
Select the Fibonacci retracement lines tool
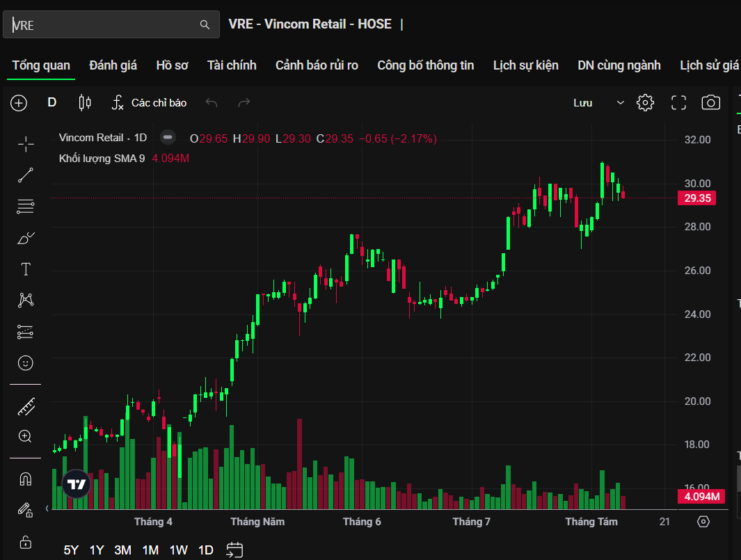(x=26, y=207)
